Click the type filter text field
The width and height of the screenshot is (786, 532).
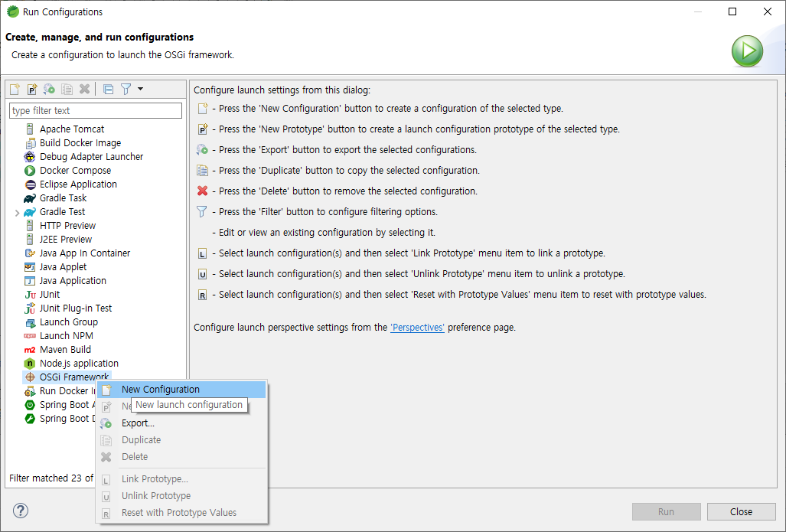(x=95, y=110)
